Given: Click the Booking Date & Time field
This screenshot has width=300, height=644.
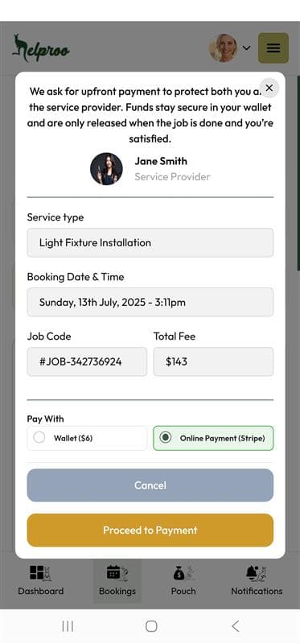Looking at the screenshot, I should pos(150,303).
